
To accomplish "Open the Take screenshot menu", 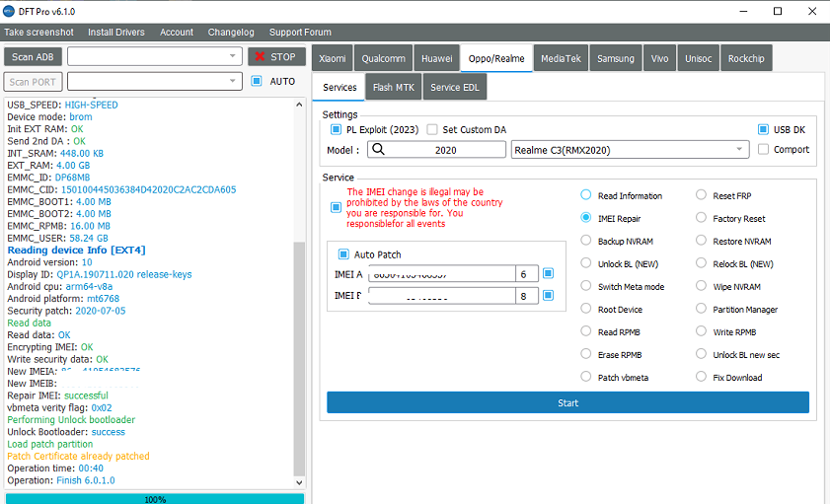I will (38, 33).
